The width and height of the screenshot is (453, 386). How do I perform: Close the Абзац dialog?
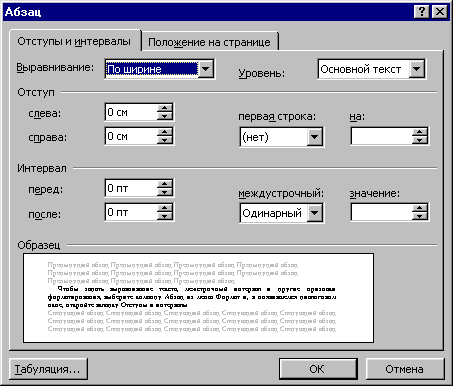(440, 12)
